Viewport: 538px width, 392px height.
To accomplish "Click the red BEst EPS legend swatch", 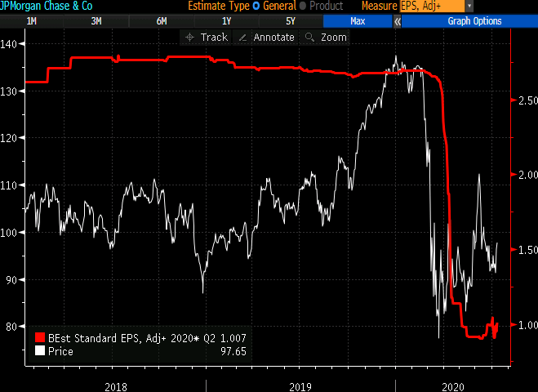I will [40, 337].
